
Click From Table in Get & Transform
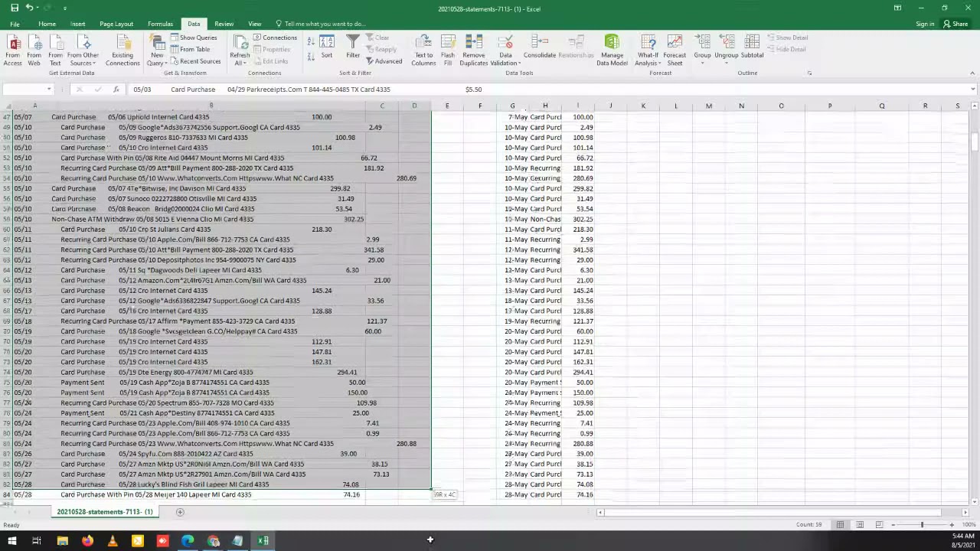click(x=191, y=49)
